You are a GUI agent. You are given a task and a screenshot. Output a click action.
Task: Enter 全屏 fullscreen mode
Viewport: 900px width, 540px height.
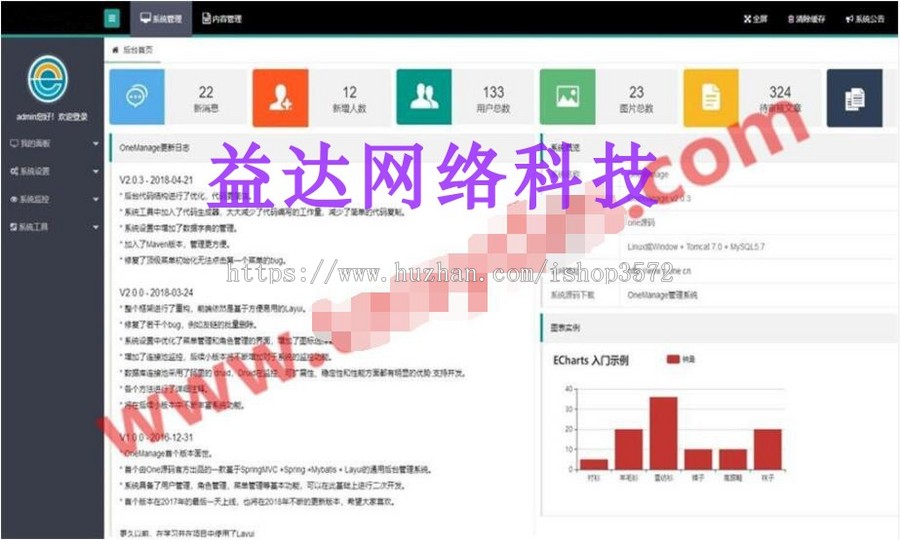(x=755, y=19)
